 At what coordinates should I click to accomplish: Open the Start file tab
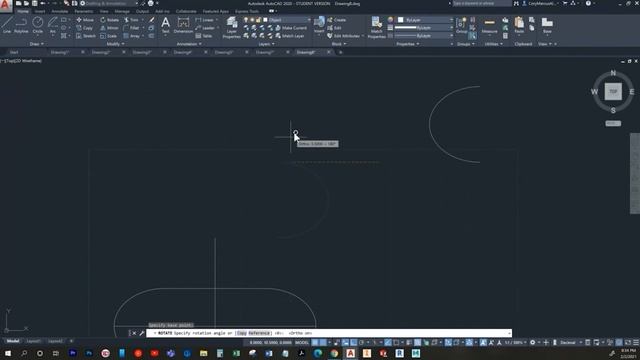[x=14, y=52]
